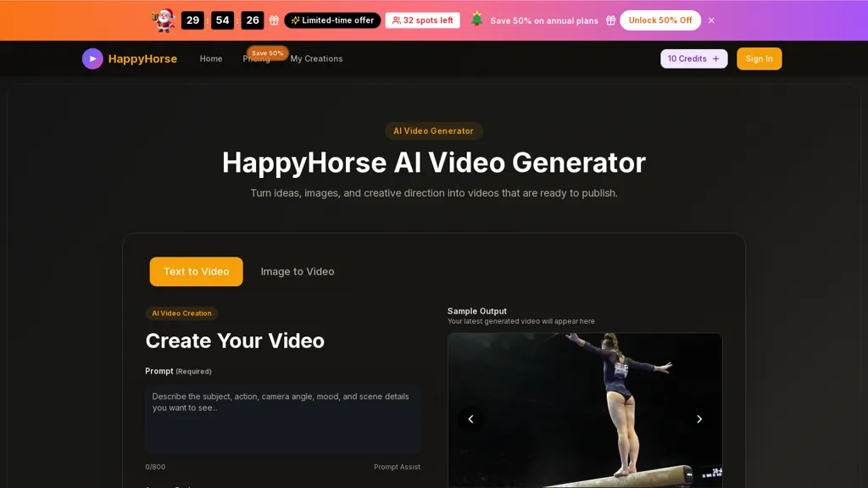This screenshot has width=868, height=488.
Task: Click the Create Your Video heading
Action: pyautogui.click(x=235, y=341)
